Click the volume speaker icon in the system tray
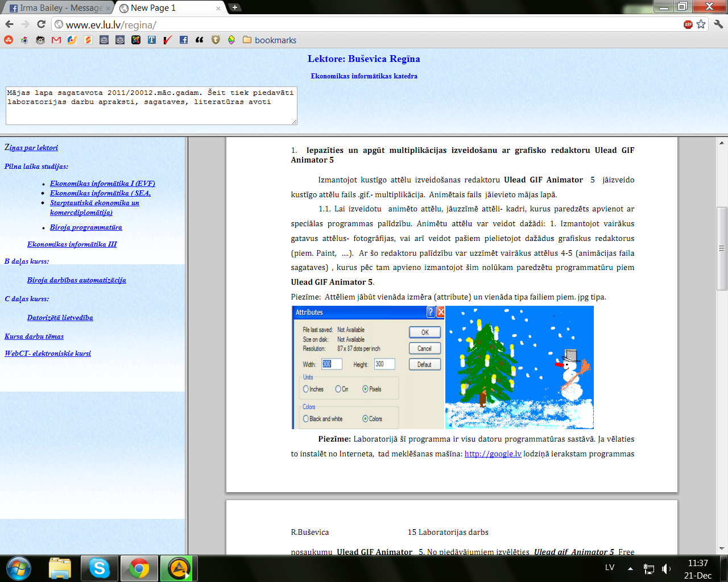Image resolution: width=728 pixels, height=582 pixels. tap(666, 568)
